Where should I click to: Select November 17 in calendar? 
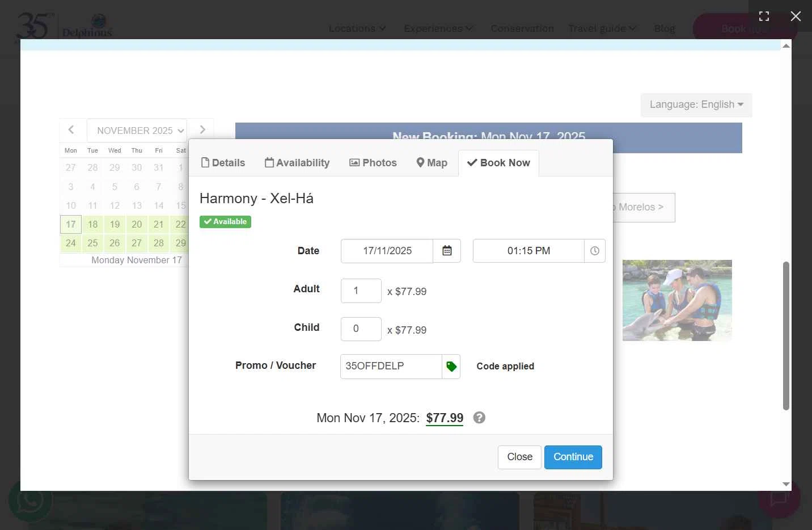pyautogui.click(x=71, y=224)
